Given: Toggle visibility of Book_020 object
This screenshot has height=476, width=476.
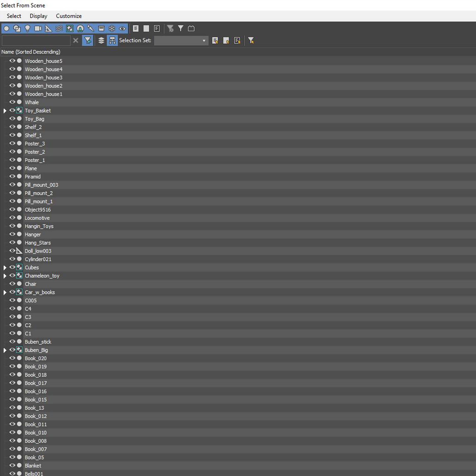Looking at the screenshot, I should [x=12, y=358].
